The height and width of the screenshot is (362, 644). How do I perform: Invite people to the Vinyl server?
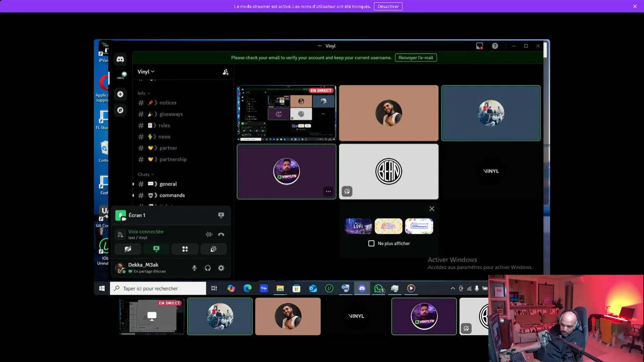(x=225, y=72)
